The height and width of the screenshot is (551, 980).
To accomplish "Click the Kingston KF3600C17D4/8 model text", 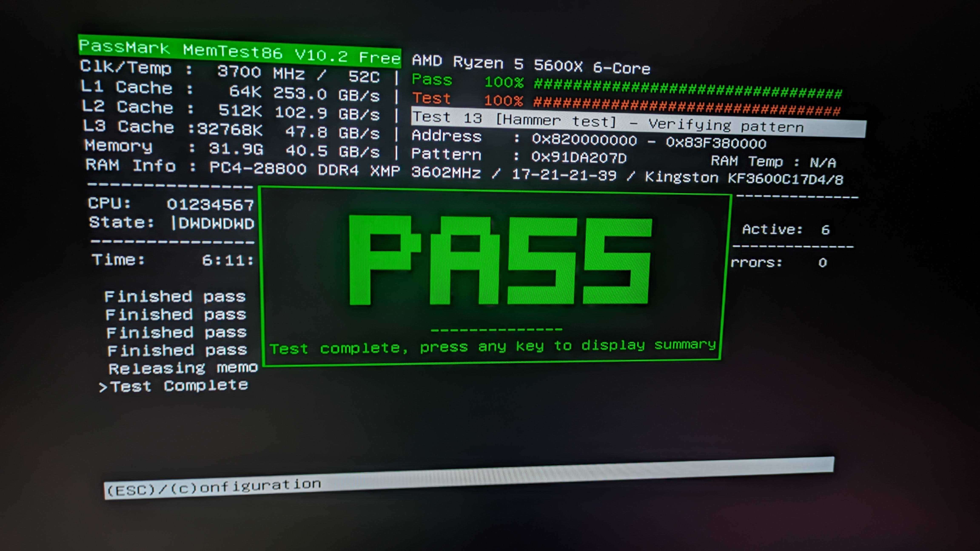I will click(744, 178).
